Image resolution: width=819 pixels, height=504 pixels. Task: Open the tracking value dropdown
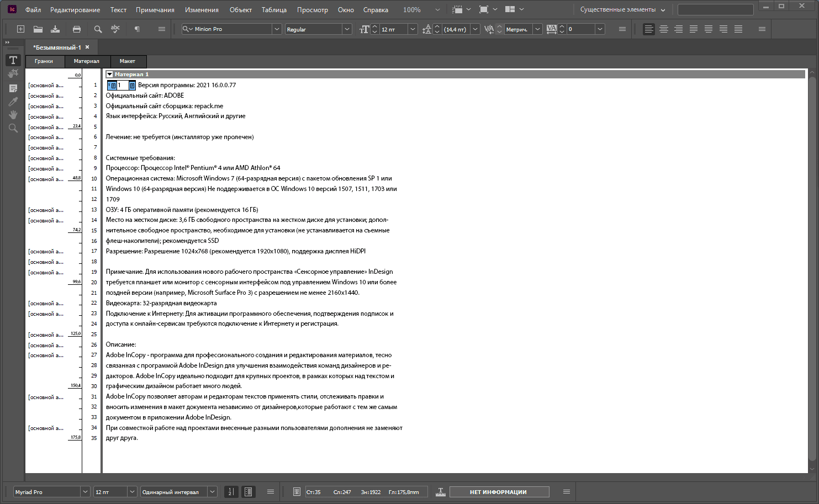(x=600, y=29)
